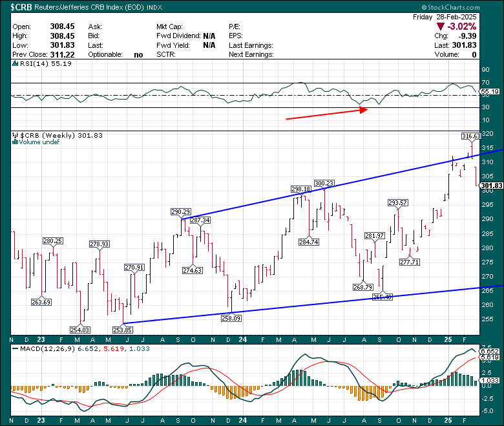Click the 280.25 high price label
The width and height of the screenshot is (504, 426).
click(x=53, y=241)
